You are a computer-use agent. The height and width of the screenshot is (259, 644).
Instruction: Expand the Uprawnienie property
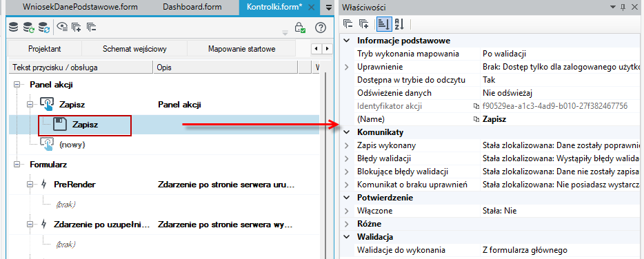pyautogui.click(x=347, y=67)
